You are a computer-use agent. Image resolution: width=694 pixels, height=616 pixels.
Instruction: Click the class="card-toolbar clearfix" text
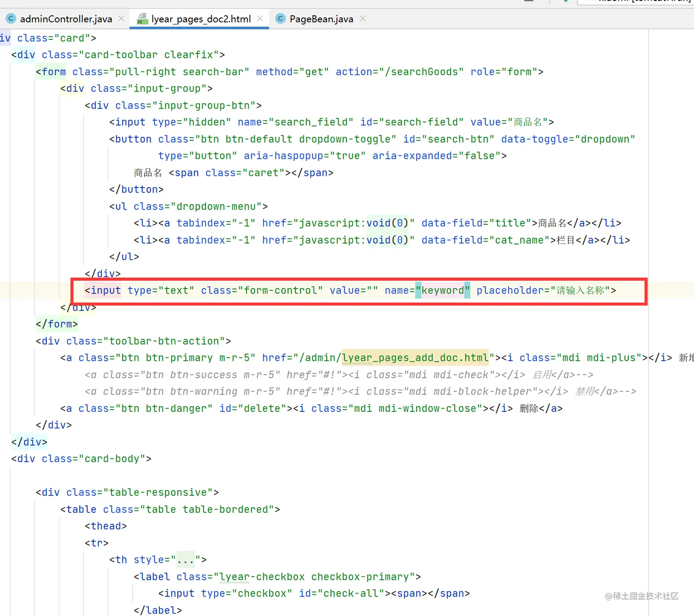130,55
